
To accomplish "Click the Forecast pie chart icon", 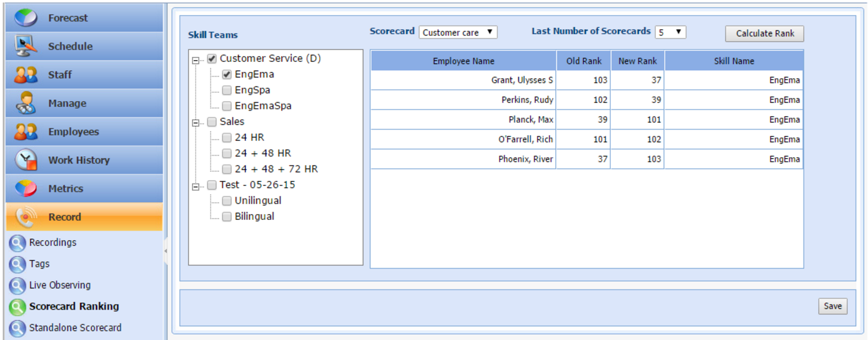I will point(26,18).
